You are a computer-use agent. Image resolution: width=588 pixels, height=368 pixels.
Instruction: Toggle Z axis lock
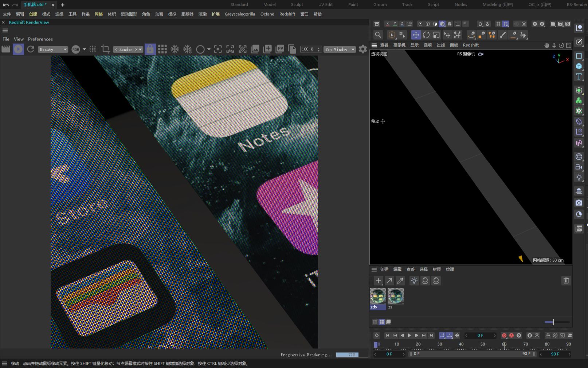click(x=402, y=24)
